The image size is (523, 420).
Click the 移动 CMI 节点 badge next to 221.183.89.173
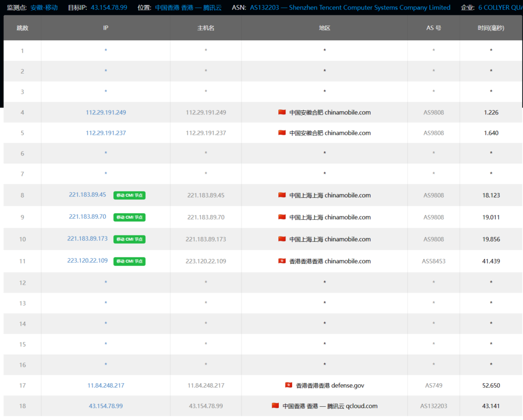pos(129,239)
